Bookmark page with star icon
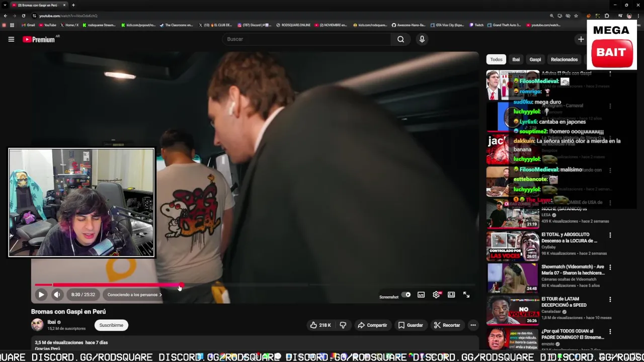644x362 pixels. [576, 16]
